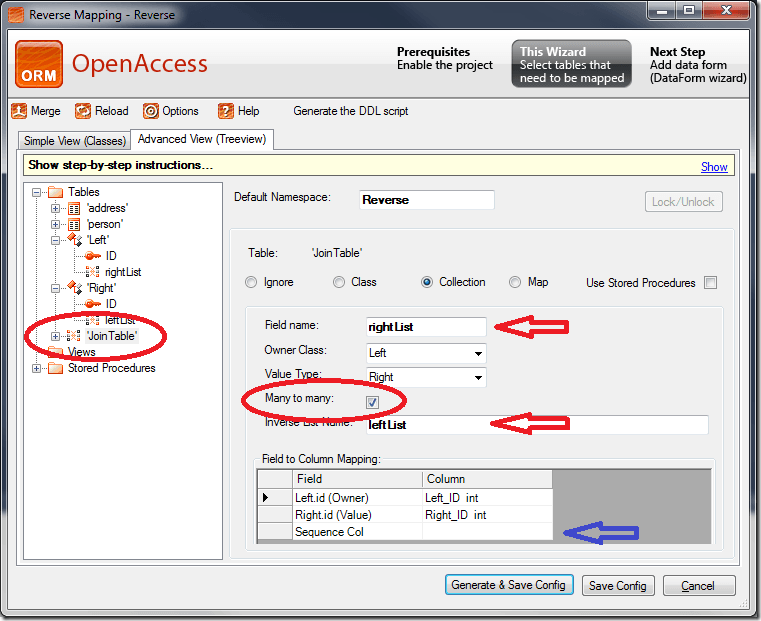Expand the Stored Procedures node

pos(36,369)
